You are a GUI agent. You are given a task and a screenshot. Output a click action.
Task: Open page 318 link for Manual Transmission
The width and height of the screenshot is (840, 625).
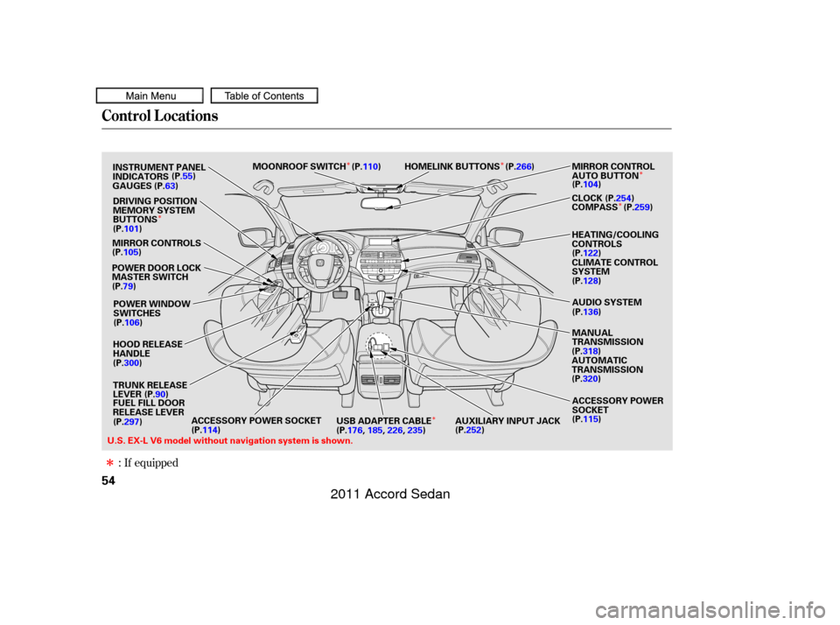pyautogui.click(x=591, y=351)
